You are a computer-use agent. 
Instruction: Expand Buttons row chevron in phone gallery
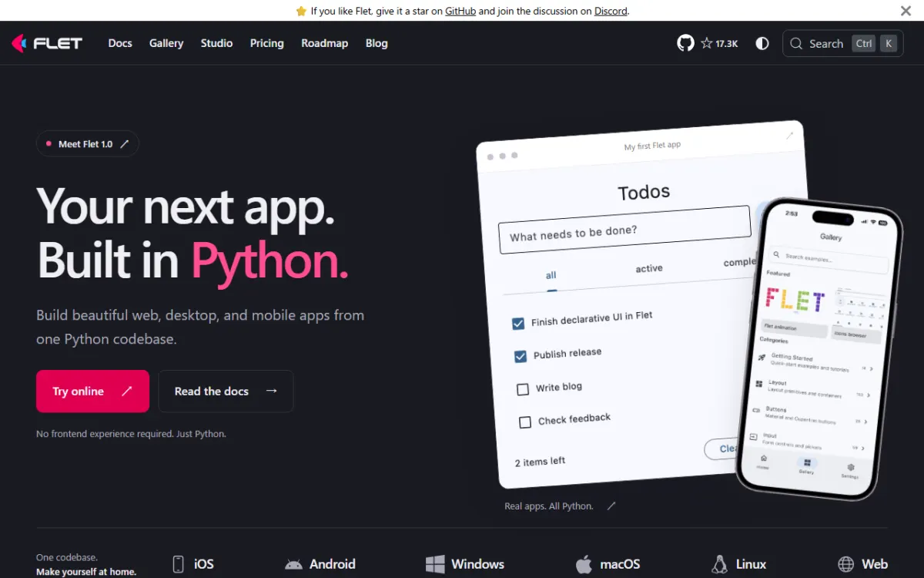(866, 422)
